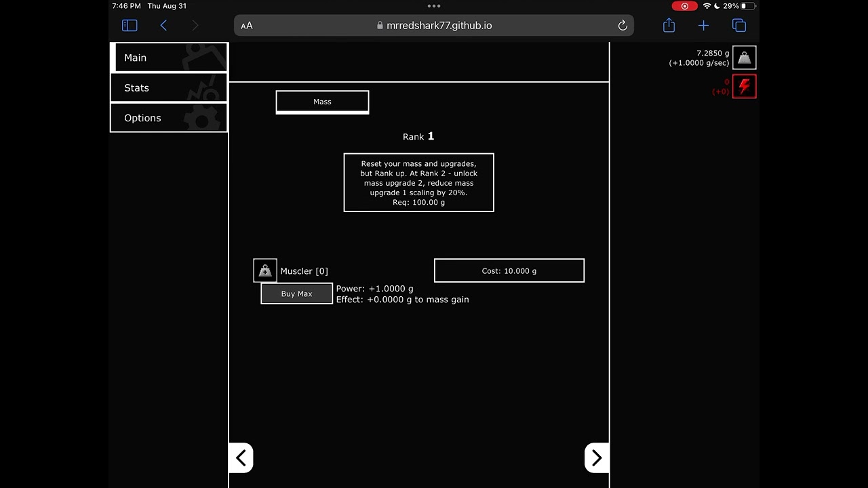Buy Muscler via Cost 10.000 g button
This screenshot has height=488, width=868.
[x=509, y=270]
